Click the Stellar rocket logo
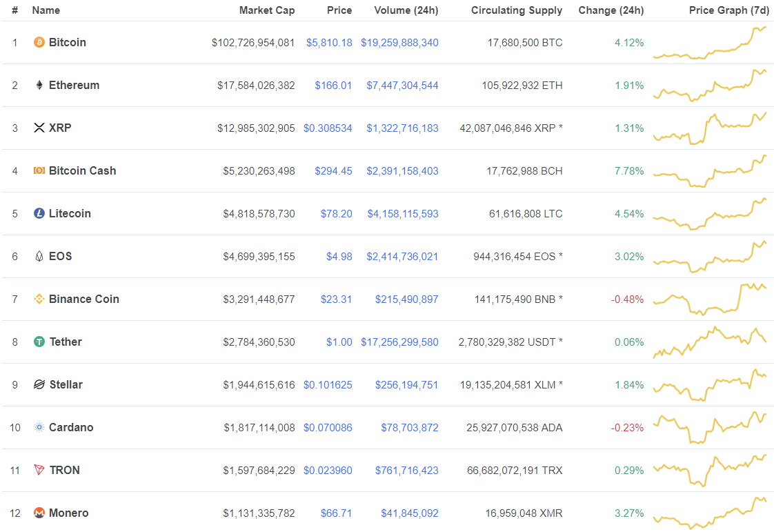 39,384
